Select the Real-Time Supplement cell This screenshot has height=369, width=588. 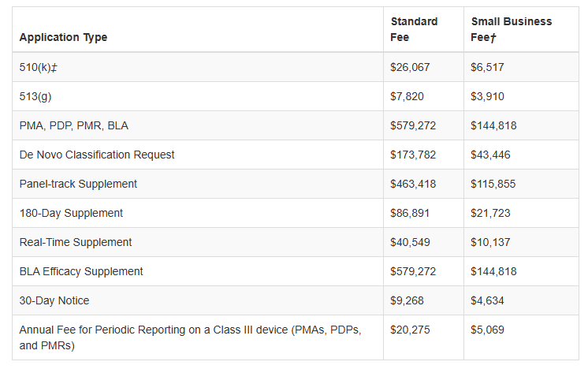pos(76,242)
